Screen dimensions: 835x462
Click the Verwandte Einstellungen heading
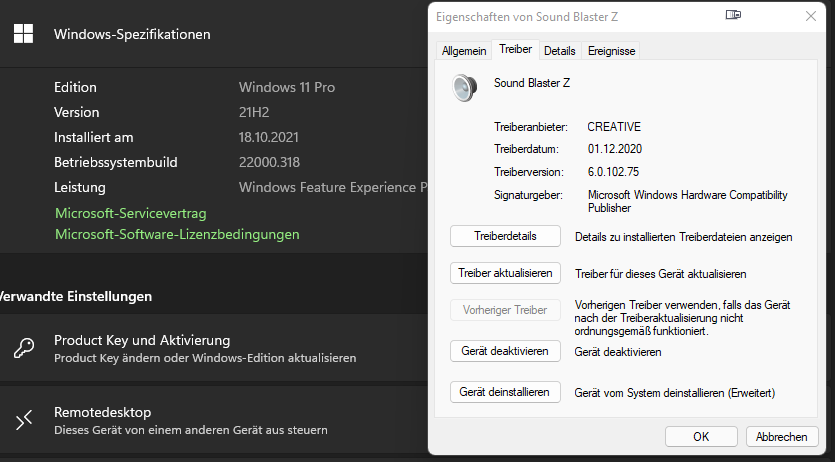(x=76, y=296)
